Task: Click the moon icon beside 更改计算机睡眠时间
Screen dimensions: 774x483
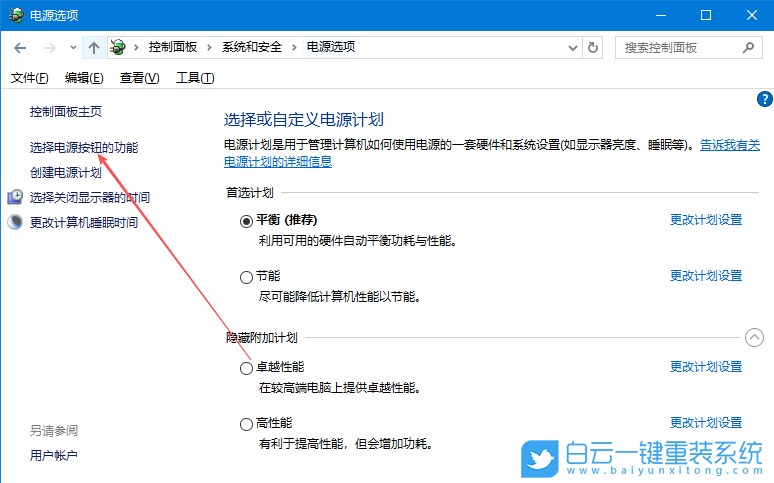Action: click(15, 222)
